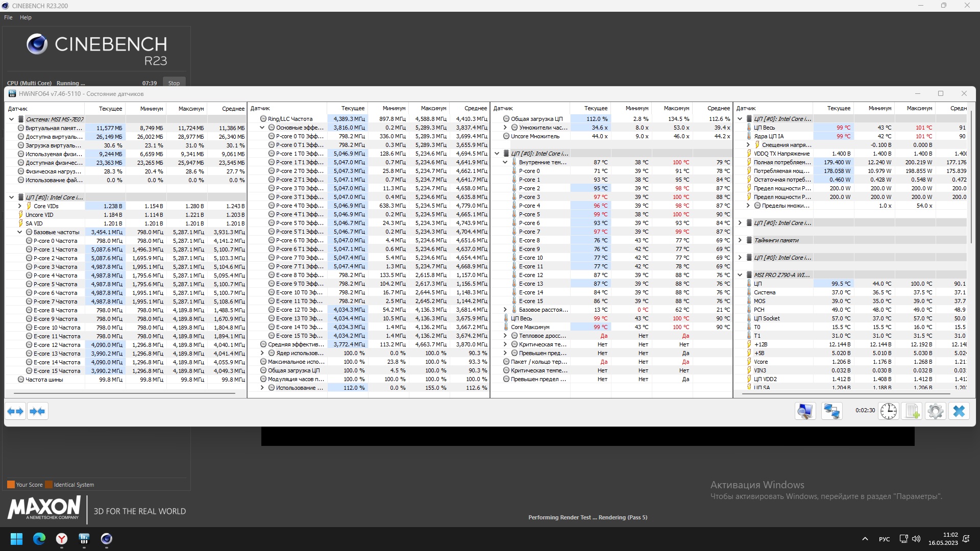Open Yandex Browser from the taskbar
This screenshot has height=551, width=980.
[x=62, y=539]
